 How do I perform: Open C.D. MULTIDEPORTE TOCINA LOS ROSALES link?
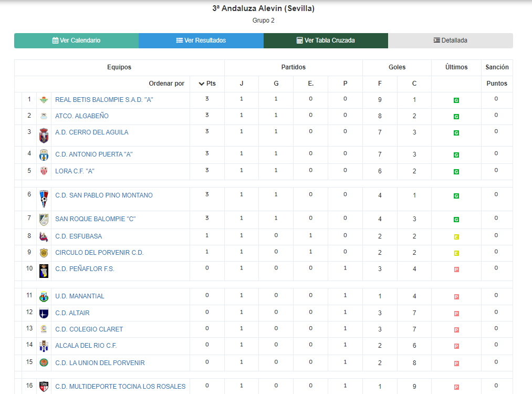point(120,387)
